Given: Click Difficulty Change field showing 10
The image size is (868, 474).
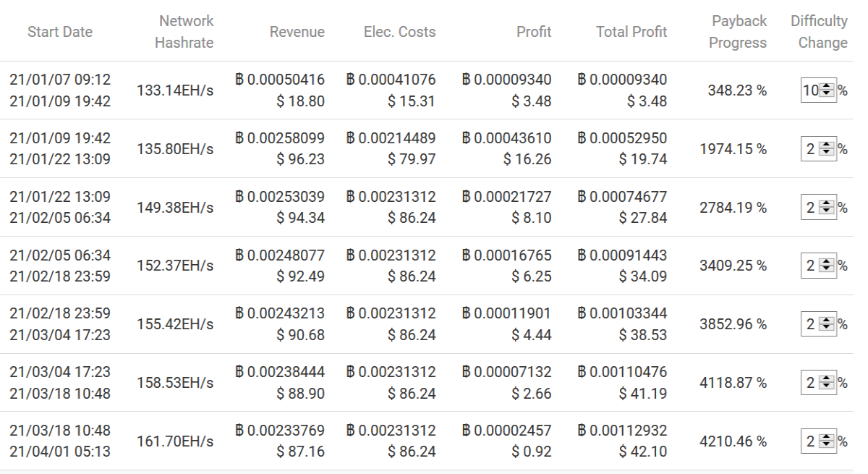Looking at the screenshot, I should [819, 90].
